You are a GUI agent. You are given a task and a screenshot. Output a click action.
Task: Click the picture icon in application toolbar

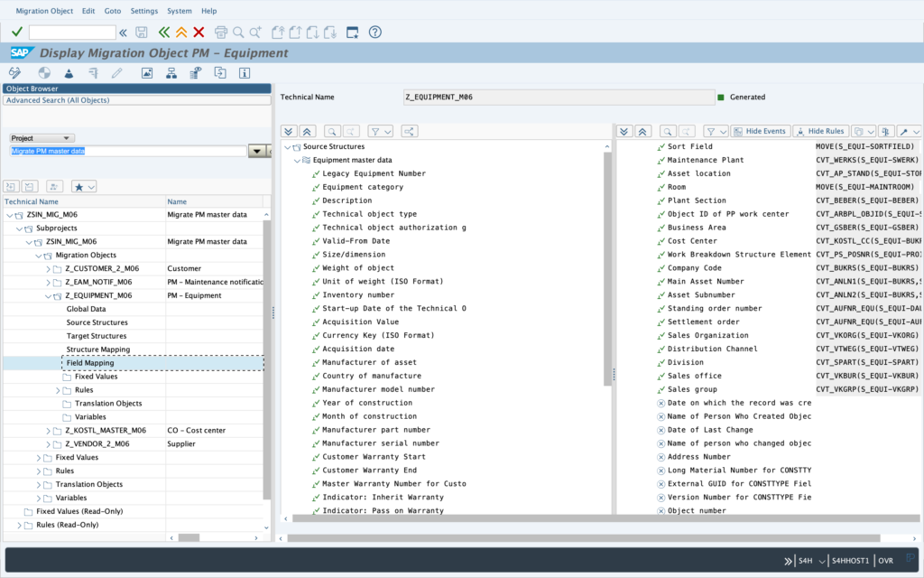tap(147, 73)
